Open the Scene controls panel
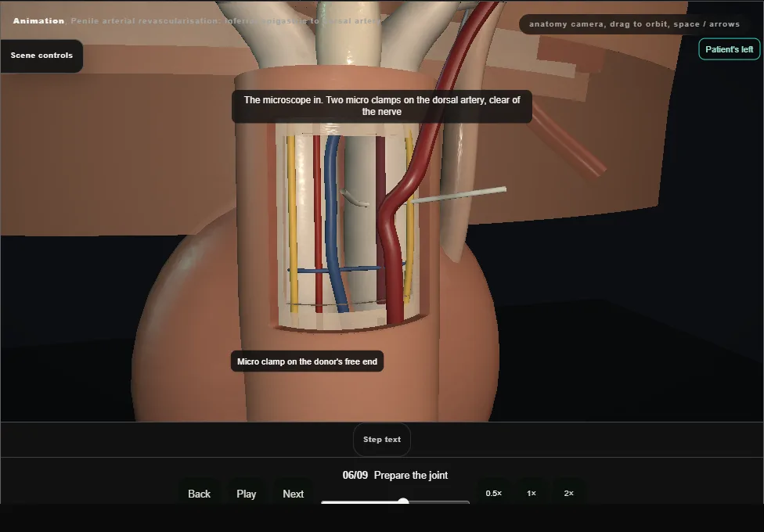The height and width of the screenshot is (532, 764). click(41, 56)
